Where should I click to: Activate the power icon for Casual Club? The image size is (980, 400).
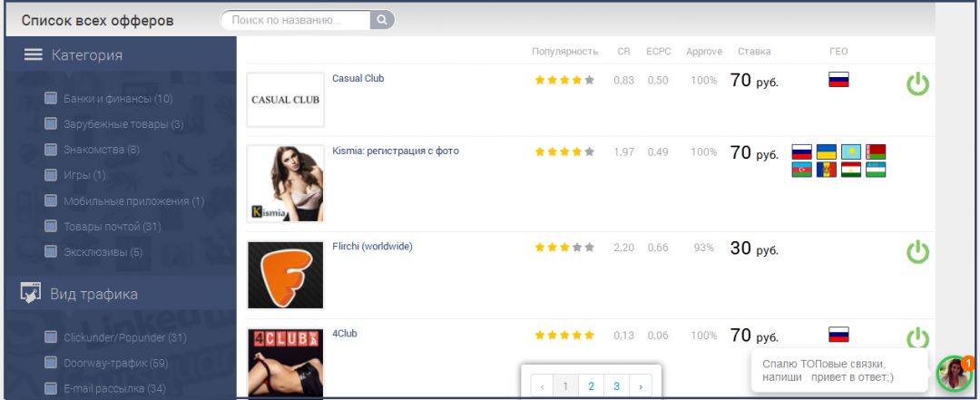[917, 83]
